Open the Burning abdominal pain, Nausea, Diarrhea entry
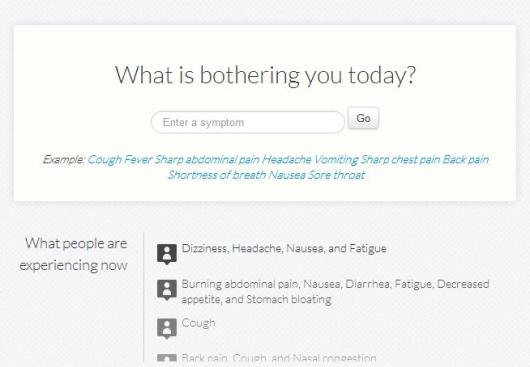The height and width of the screenshot is (367, 530). pos(335,292)
